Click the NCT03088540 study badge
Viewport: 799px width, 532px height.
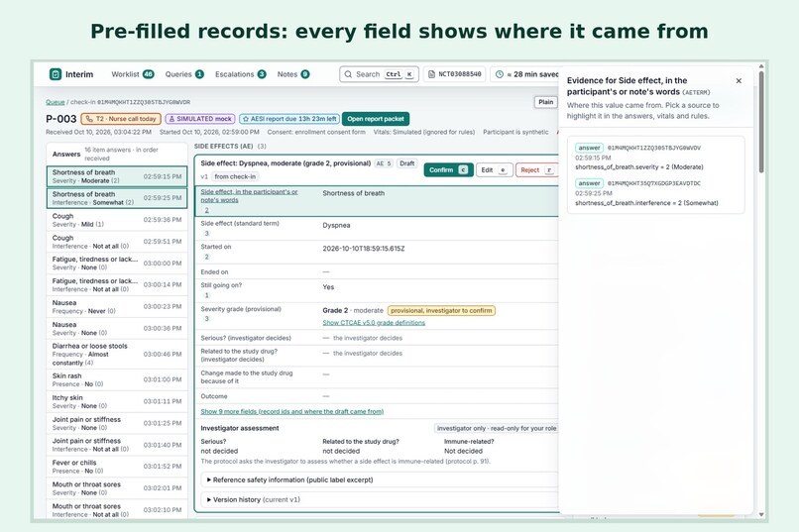(x=455, y=74)
